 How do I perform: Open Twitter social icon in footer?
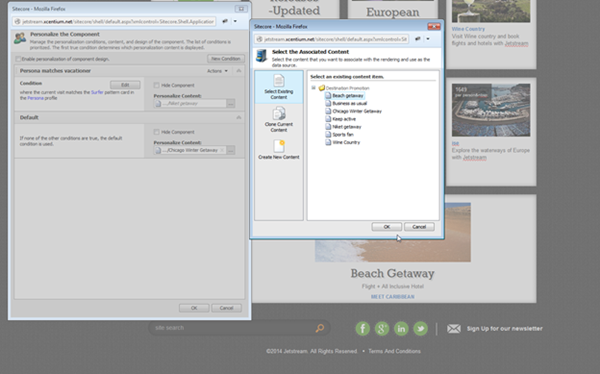point(421,328)
